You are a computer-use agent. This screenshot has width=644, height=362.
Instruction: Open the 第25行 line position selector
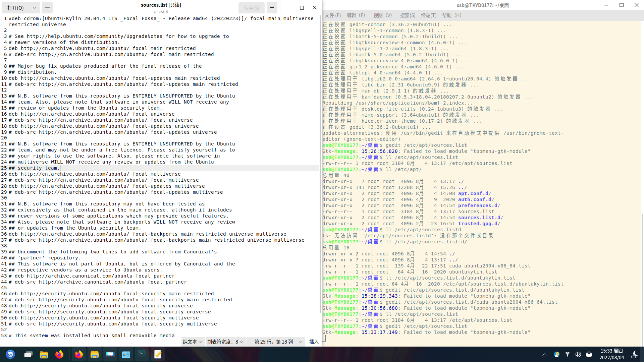[278, 342]
